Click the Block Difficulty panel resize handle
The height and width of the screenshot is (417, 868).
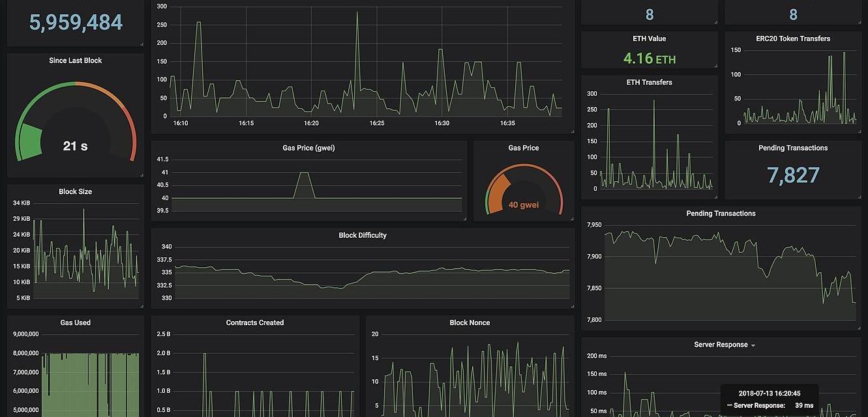(571, 306)
